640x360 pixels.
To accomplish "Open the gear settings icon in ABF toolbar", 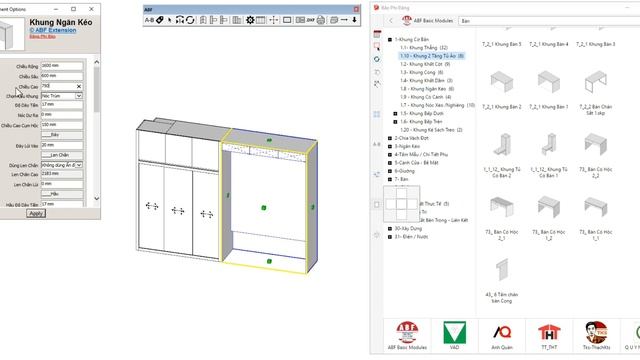I will point(250,20).
